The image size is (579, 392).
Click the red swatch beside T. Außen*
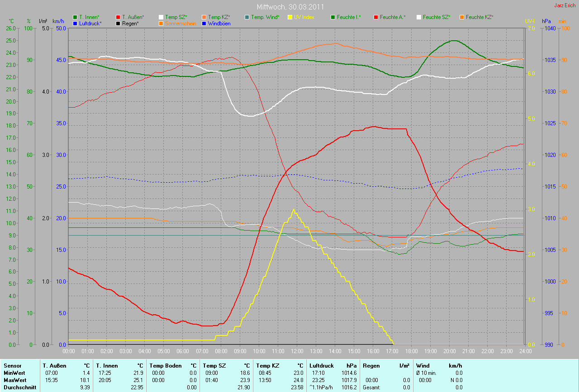[118, 17]
